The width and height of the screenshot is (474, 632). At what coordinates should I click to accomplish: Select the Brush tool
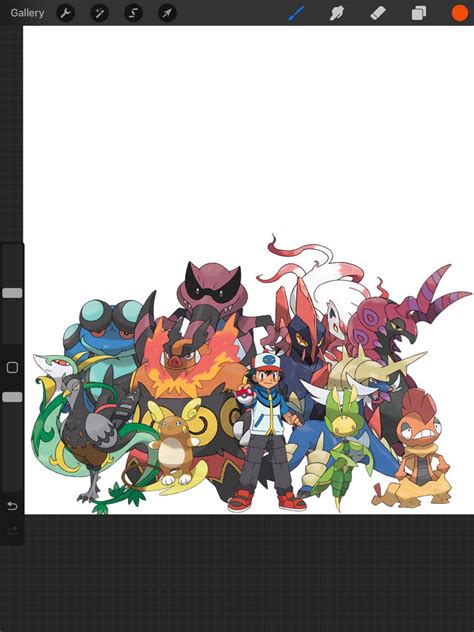pyautogui.click(x=296, y=13)
